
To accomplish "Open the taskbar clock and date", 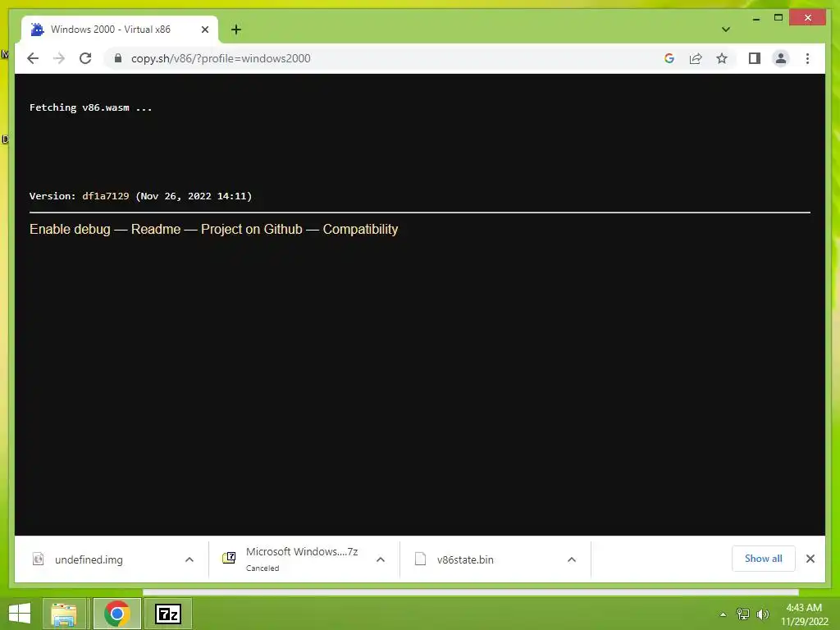I will pos(804,614).
